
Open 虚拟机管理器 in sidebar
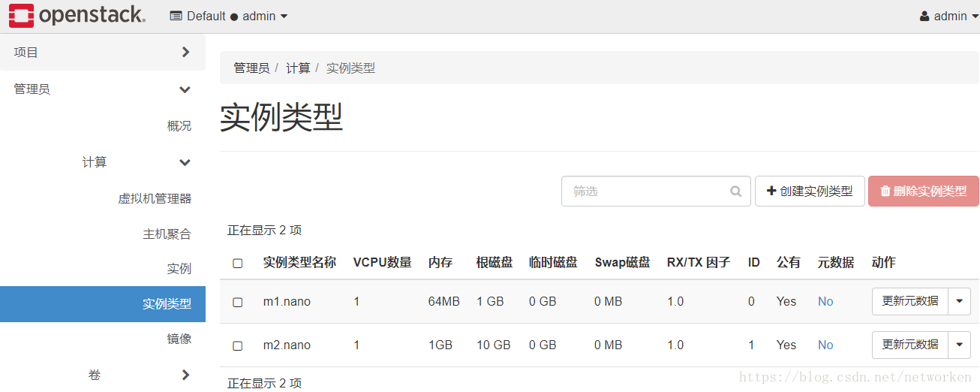point(155,199)
